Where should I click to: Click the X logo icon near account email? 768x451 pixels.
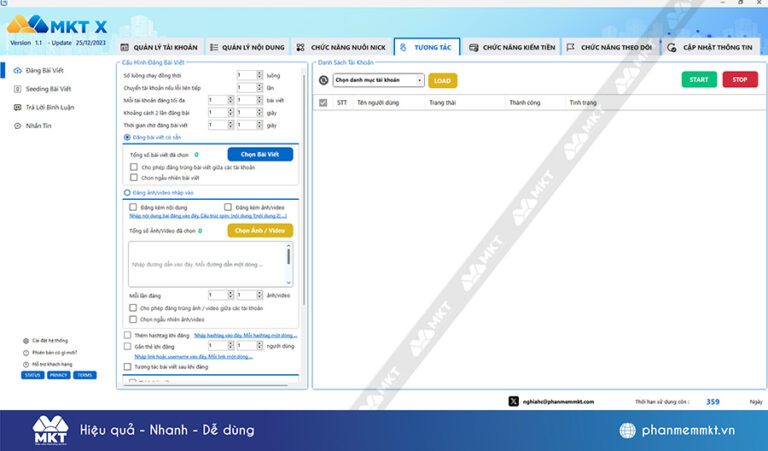[513, 402]
